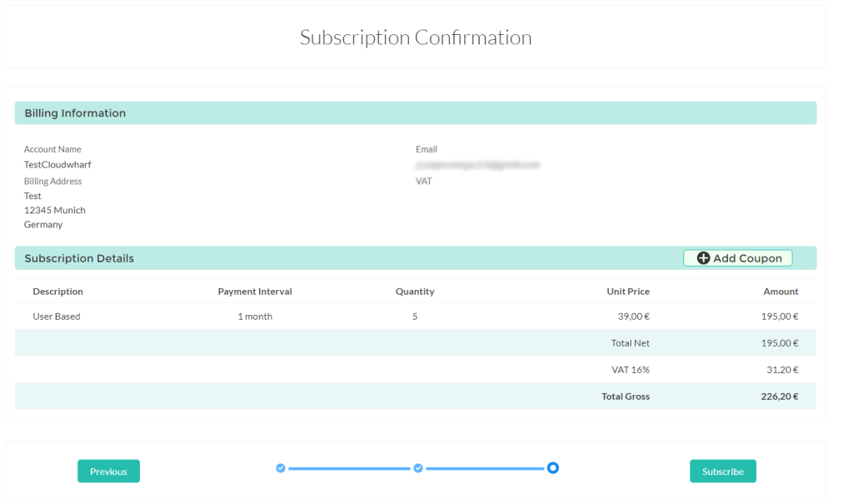This screenshot has width=853, height=504.
Task: Click the second completed step checkmark
Action: 418,468
